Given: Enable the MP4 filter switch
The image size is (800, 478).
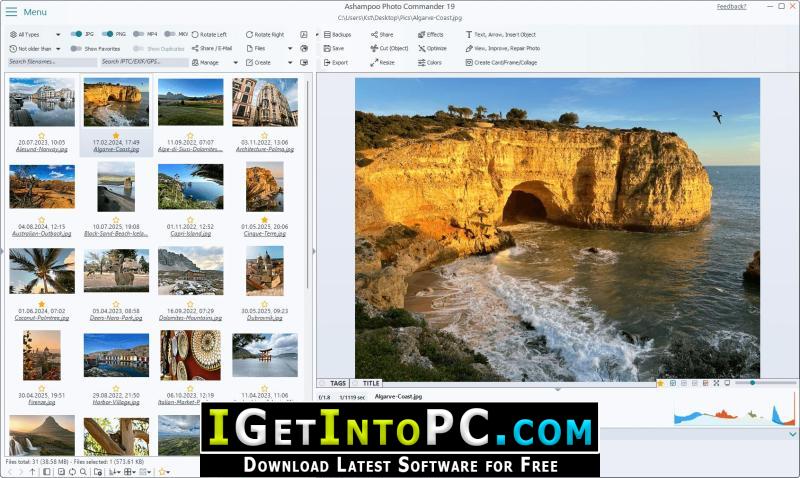Looking at the screenshot, I should [138, 34].
